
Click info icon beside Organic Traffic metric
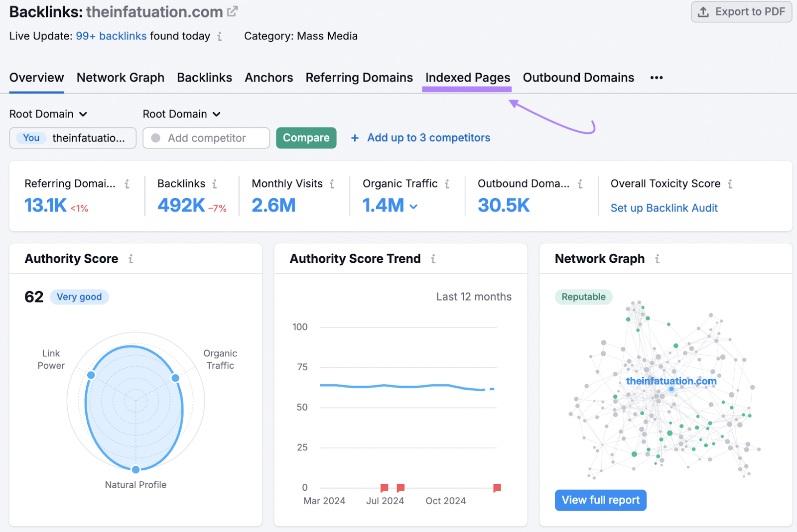click(447, 184)
